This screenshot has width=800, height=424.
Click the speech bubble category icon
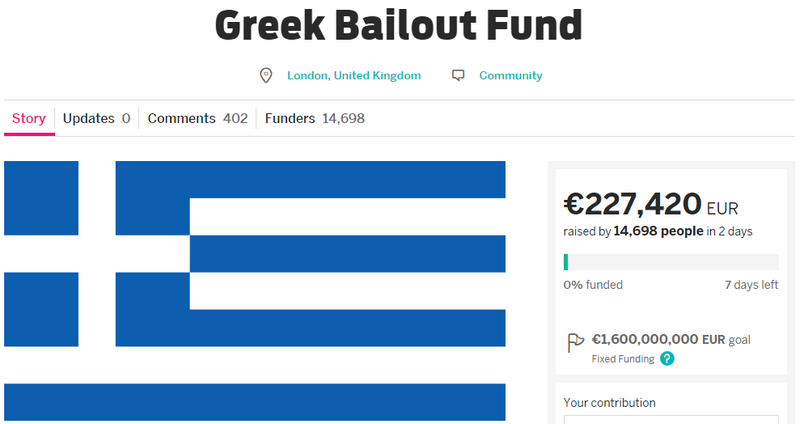458,75
